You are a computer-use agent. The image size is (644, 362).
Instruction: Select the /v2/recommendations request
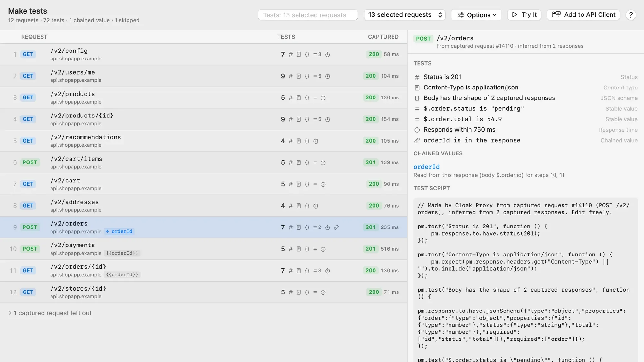point(204,141)
